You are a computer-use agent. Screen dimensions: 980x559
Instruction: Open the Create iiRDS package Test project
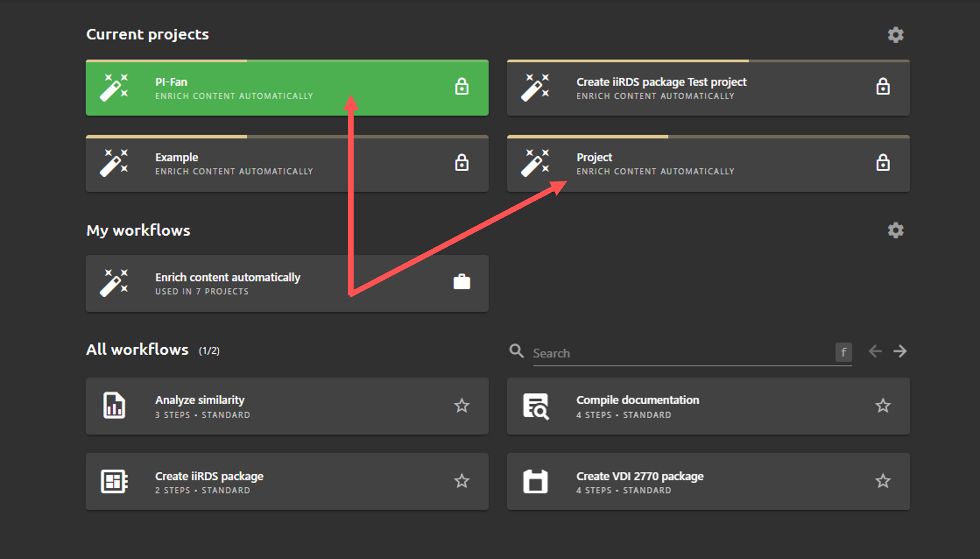tap(708, 88)
